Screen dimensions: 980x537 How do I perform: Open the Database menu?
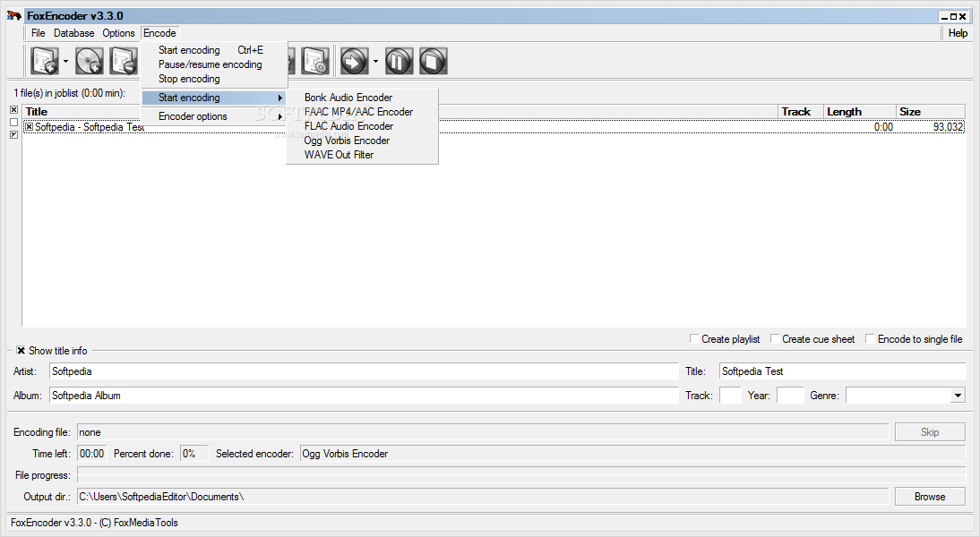[x=73, y=33]
